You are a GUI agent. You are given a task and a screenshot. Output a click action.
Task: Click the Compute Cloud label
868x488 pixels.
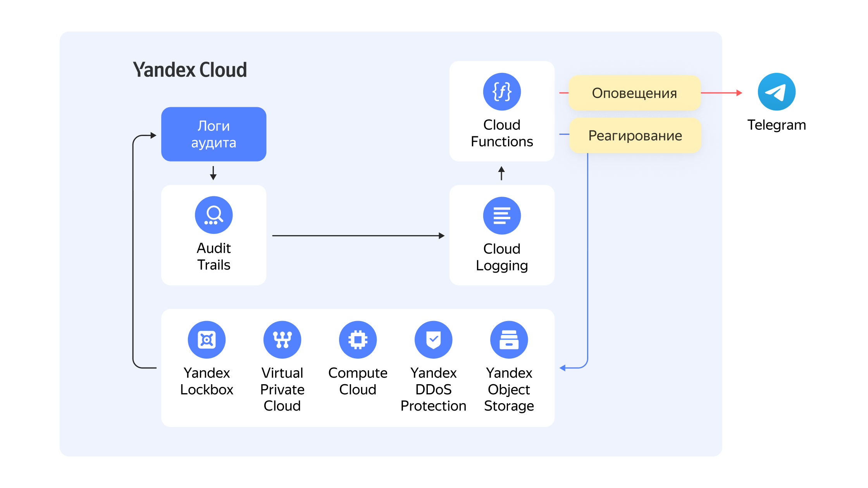[358, 381]
